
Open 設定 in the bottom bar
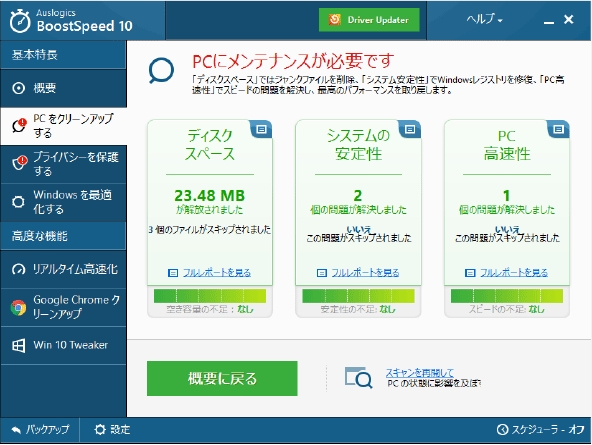112,430
